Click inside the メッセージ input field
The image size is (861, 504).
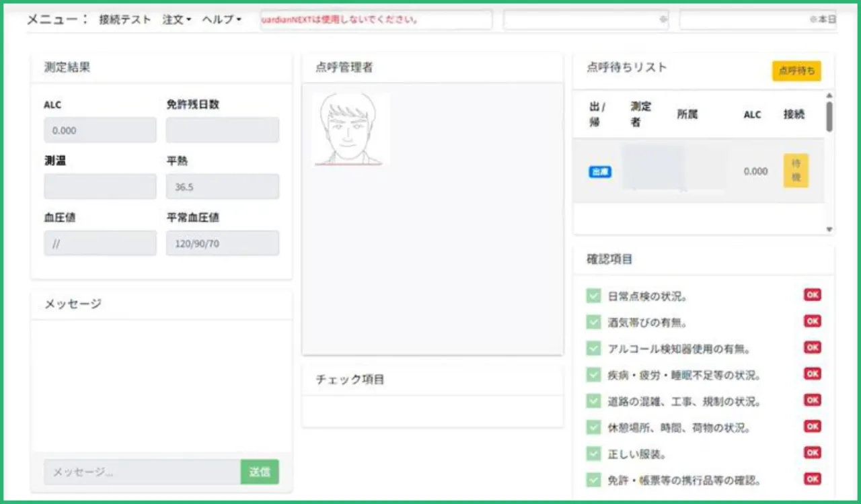135,472
